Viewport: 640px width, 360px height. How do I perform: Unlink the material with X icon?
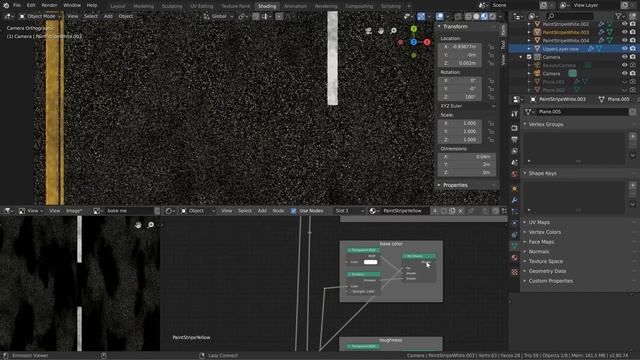pos(461,211)
